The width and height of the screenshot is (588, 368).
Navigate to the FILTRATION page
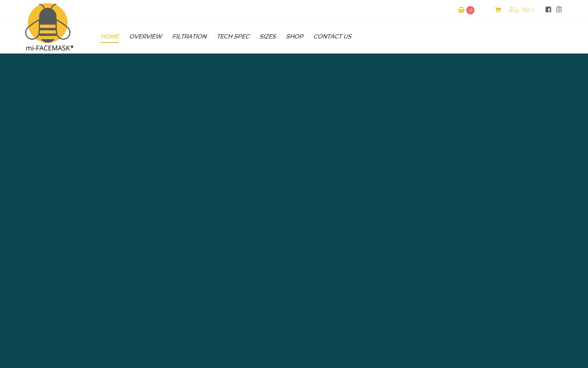pyautogui.click(x=189, y=36)
